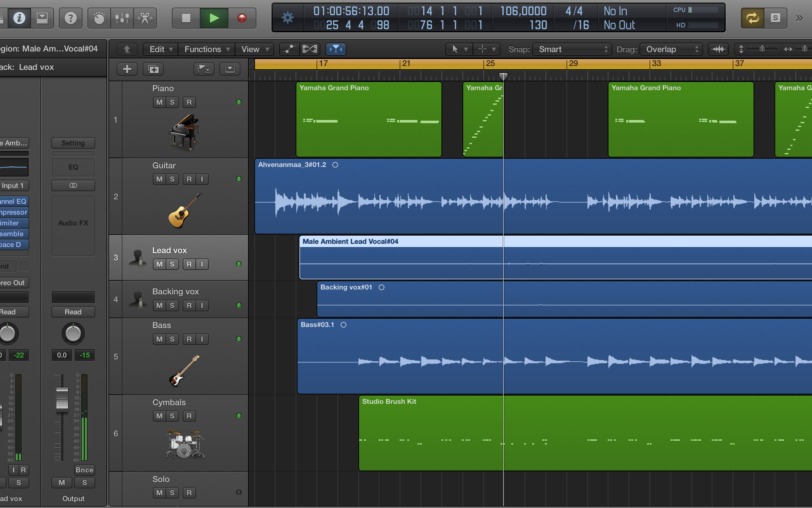The image size is (812, 508).
Task: Click the grand piano track icon
Action: 185,132
